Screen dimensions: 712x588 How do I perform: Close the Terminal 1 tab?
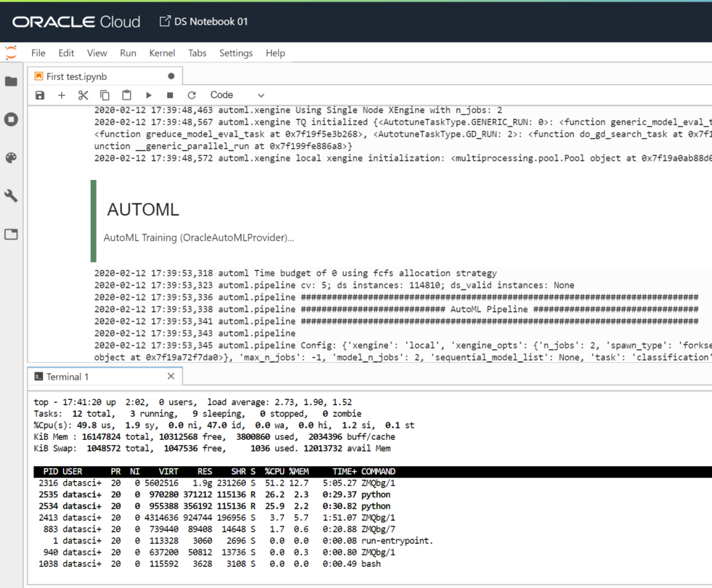[x=170, y=376]
